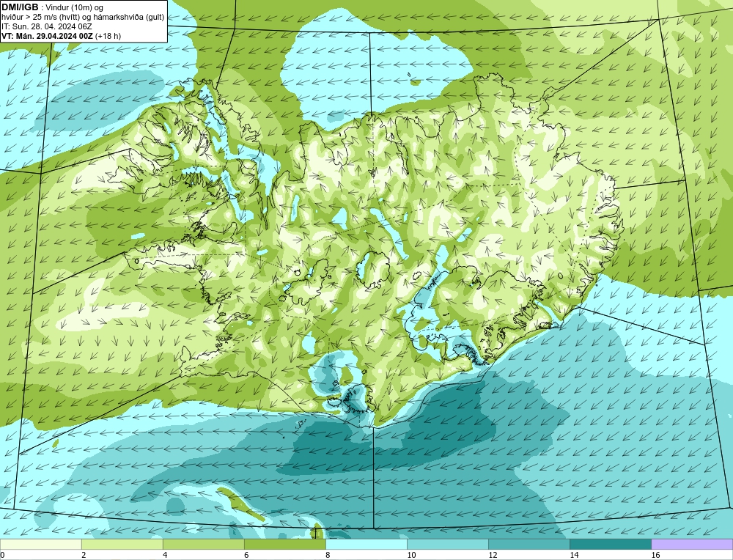Click the 14–16 m/s dark teal legend swatch
This screenshot has width=733, height=560.
coord(610,544)
